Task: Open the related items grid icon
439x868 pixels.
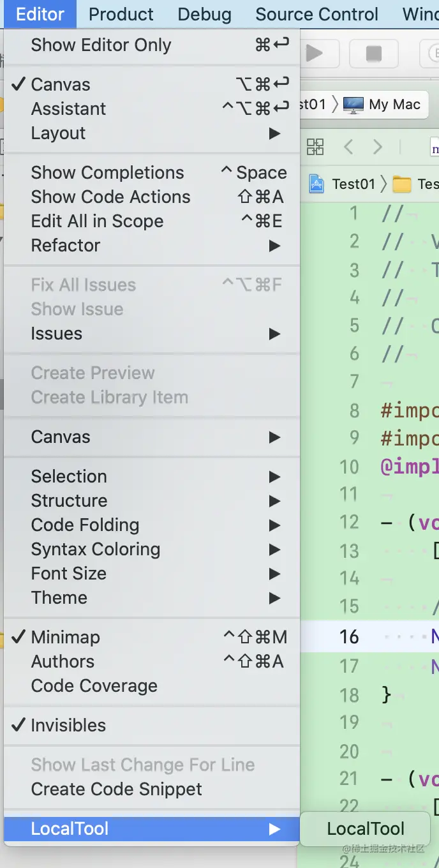Action: click(x=315, y=147)
